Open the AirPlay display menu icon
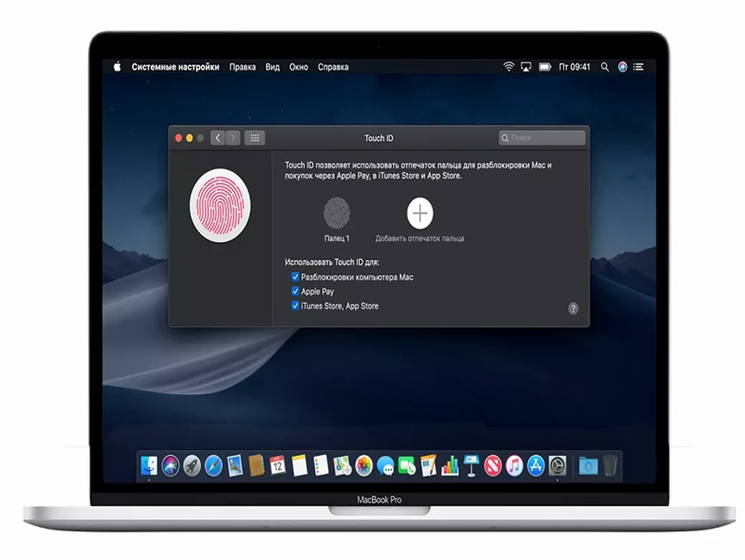This screenshot has width=745, height=560. tap(526, 67)
